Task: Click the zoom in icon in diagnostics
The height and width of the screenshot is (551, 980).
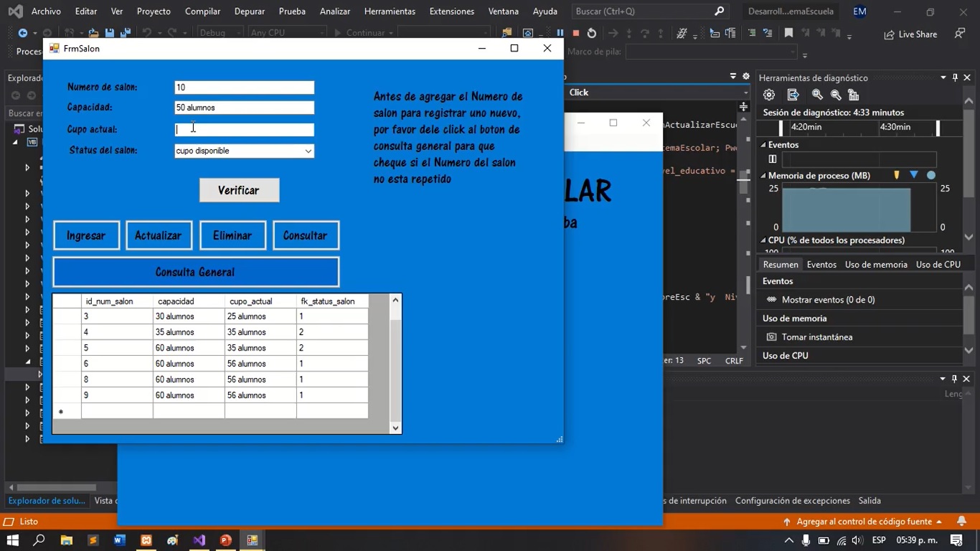Action: coord(817,95)
